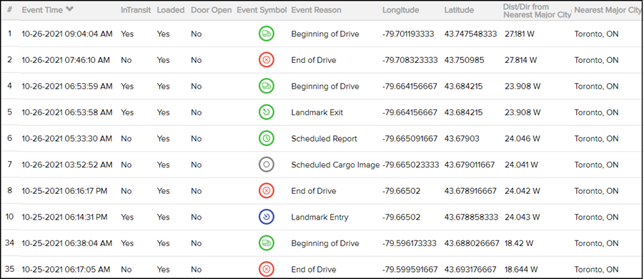The width and height of the screenshot is (644, 279).
Task: Click the green truck icon in row 34
Action: coord(266,243)
